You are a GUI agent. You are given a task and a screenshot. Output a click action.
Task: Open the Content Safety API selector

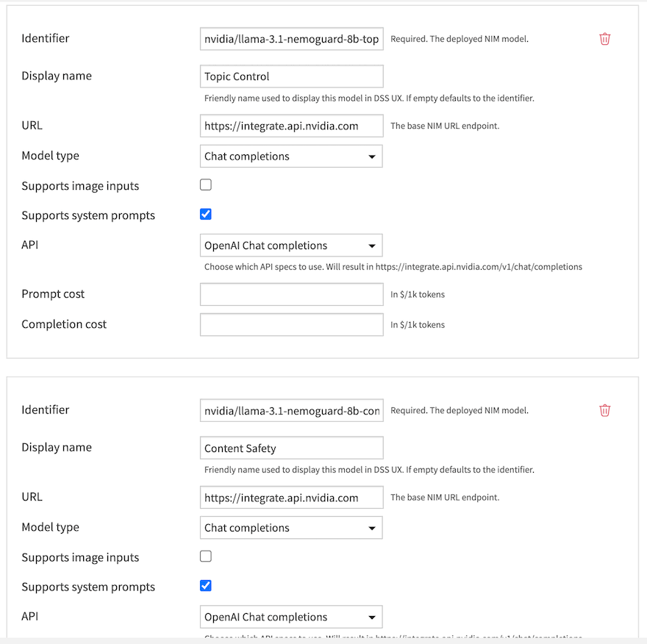[291, 617]
